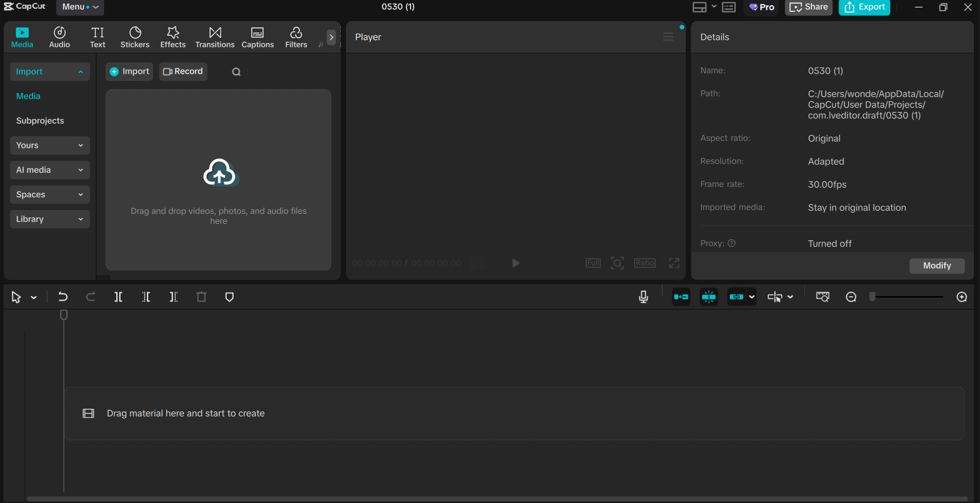The image size is (980, 503).
Task: Toggle main track magnet
Action: pyautogui.click(x=681, y=297)
